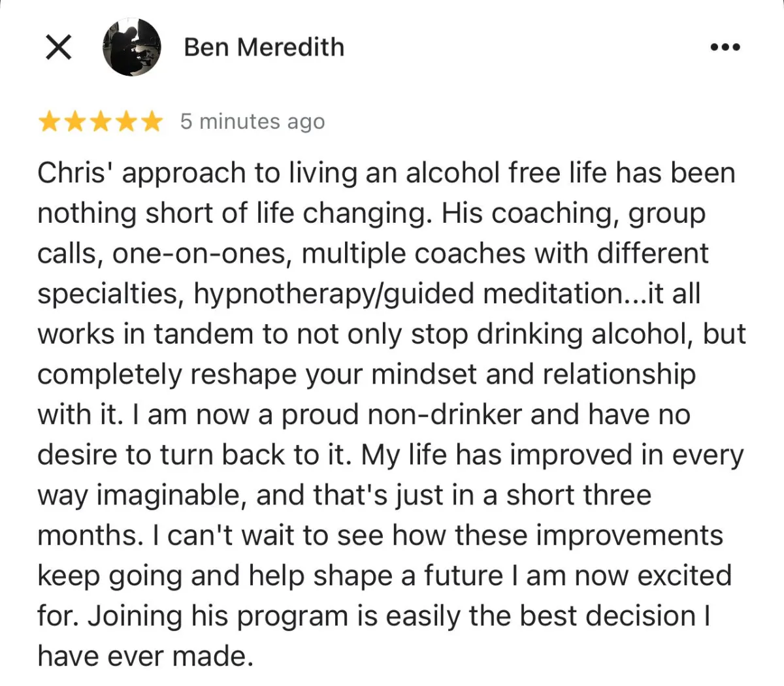The image size is (784, 686).
Task: Tap the reviewer name Ben Meredith
Action: (x=264, y=47)
